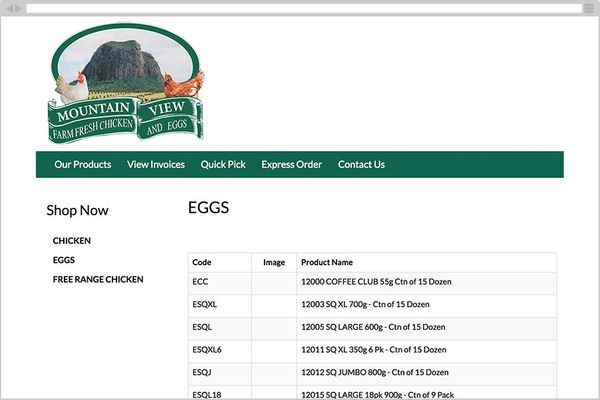Go back with the browser back arrow
600x400 pixels.
pos(10,8)
